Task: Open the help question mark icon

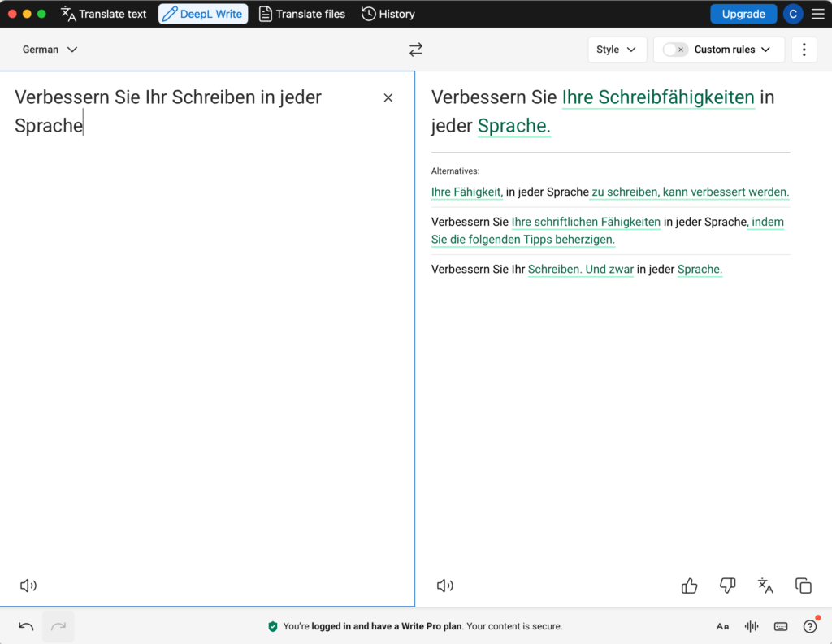Action: click(810, 626)
